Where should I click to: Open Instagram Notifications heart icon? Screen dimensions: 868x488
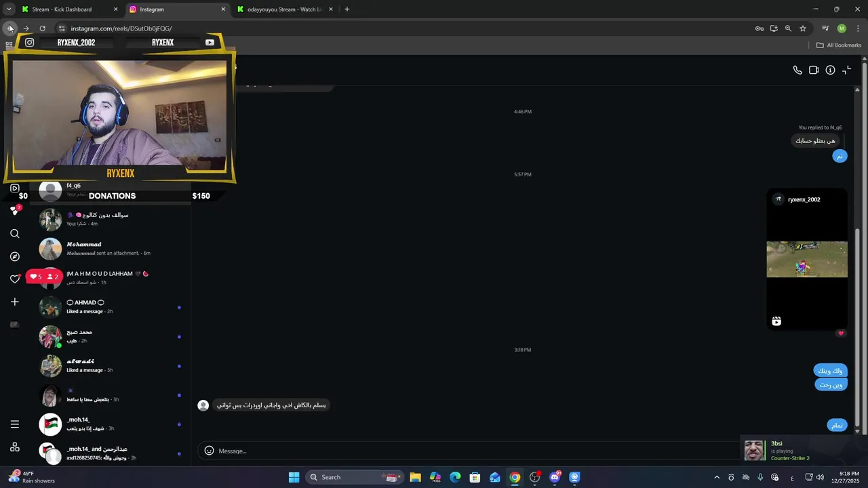15,279
